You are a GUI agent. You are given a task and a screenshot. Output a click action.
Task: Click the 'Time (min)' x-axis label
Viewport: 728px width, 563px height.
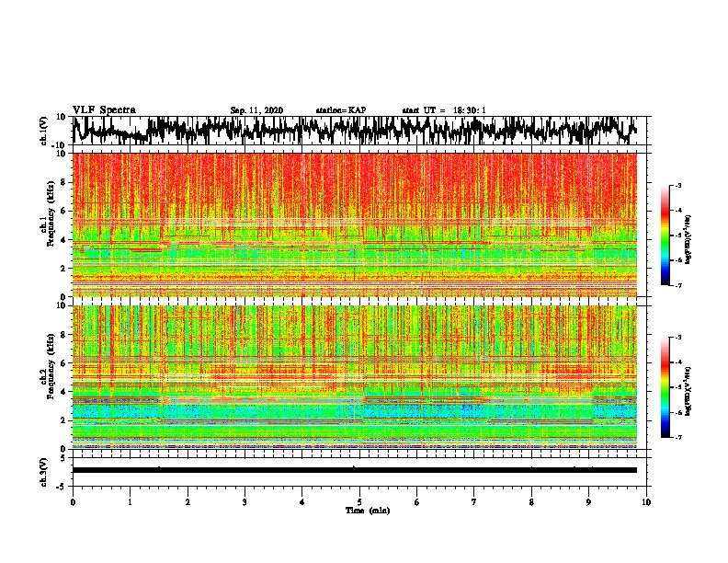tap(368, 511)
